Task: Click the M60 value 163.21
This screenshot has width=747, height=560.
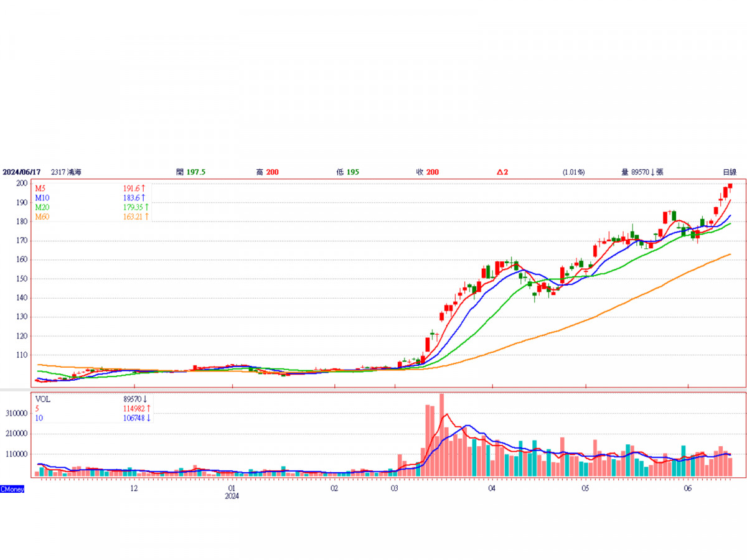Action: (x=134, y=216)
